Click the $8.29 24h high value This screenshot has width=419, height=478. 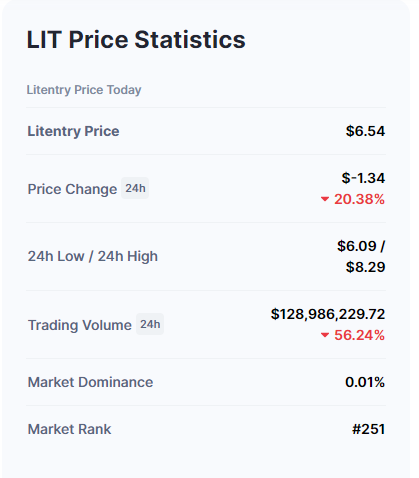coord(365,267)
